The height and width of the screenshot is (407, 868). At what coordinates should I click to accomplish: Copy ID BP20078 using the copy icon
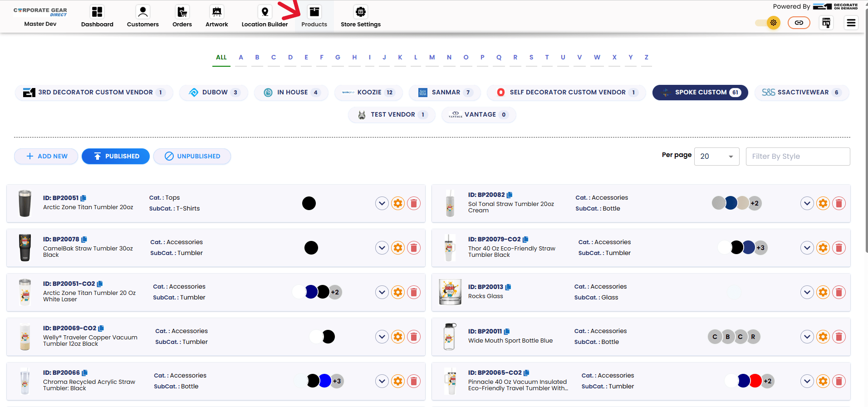coord(84,239)
